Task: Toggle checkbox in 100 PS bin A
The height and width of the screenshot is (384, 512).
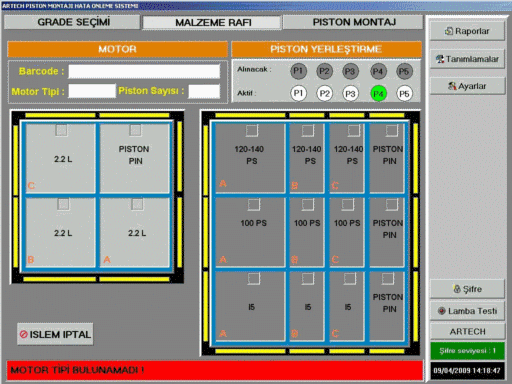Action: tap(254, 205)
